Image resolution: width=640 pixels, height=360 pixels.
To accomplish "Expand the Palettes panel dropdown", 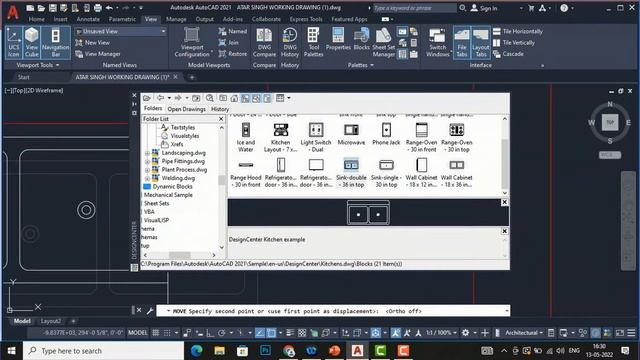I will point(360,65).
